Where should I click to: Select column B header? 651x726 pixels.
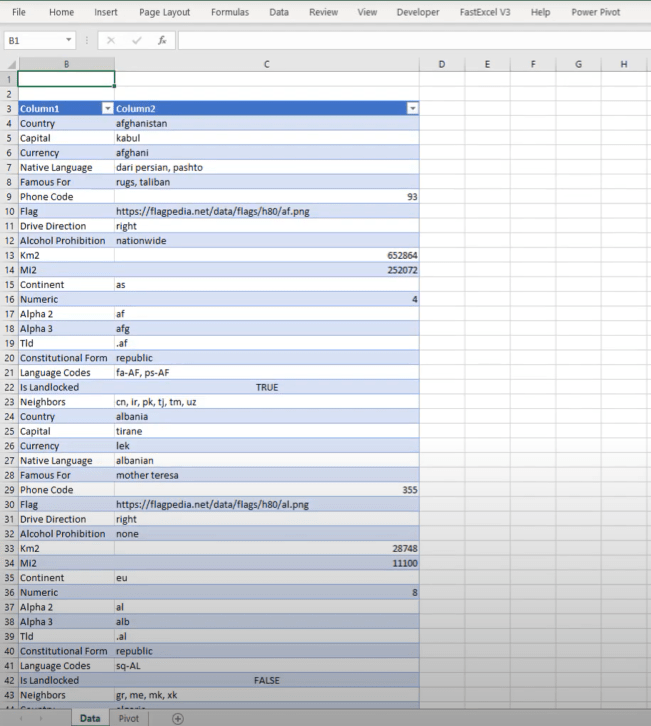(67, 64)
